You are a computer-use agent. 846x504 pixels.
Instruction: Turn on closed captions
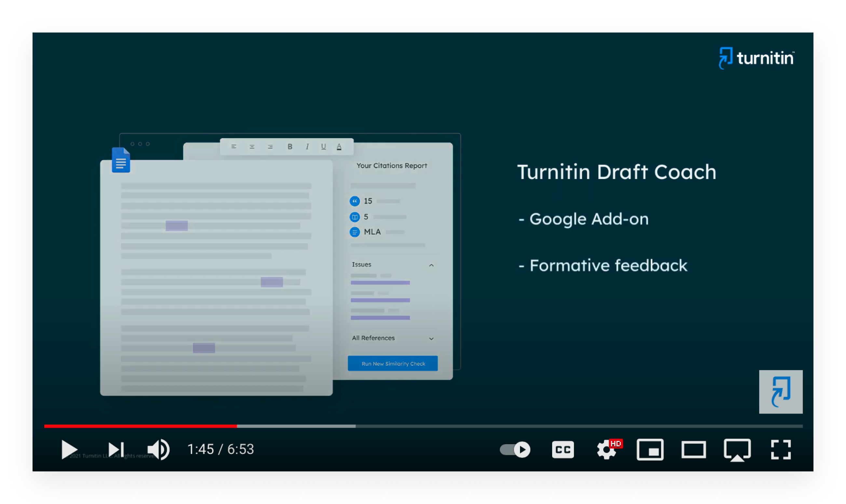coord(563,449)
